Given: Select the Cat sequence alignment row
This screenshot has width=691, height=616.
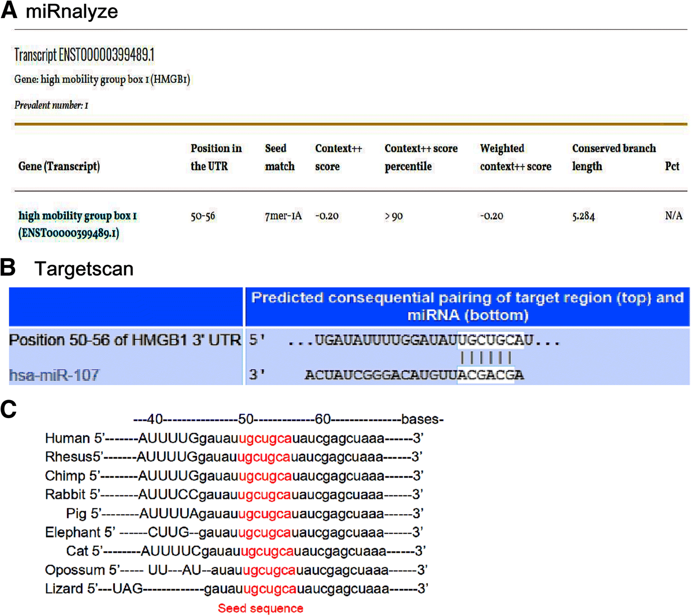Looking at the screenshot, I should point(246,551).
